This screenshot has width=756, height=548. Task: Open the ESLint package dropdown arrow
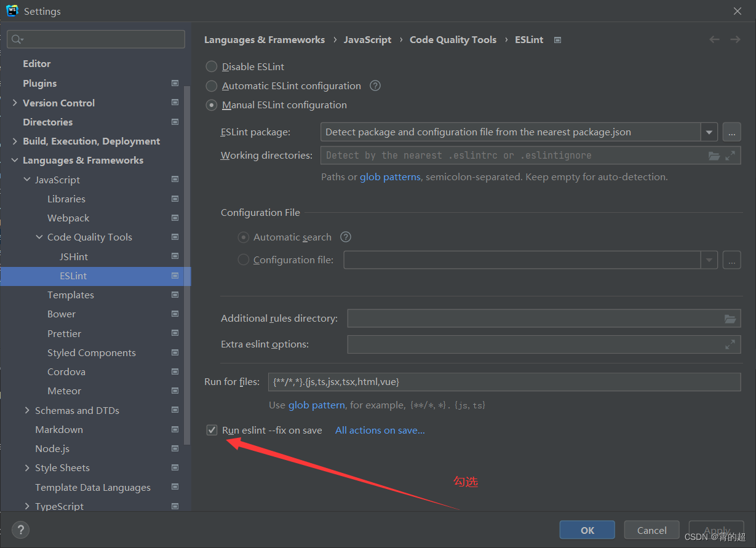(x=709, y=132)
